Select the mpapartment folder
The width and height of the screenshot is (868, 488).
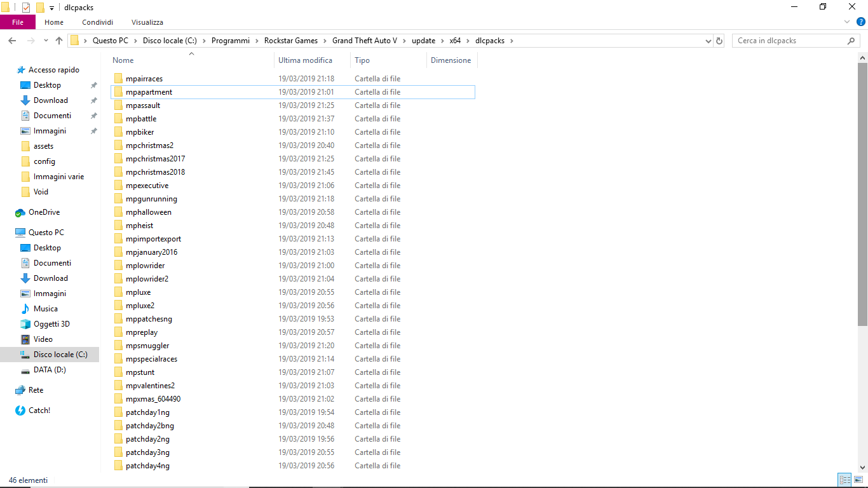pyautogui.click(x=292, y=92)
